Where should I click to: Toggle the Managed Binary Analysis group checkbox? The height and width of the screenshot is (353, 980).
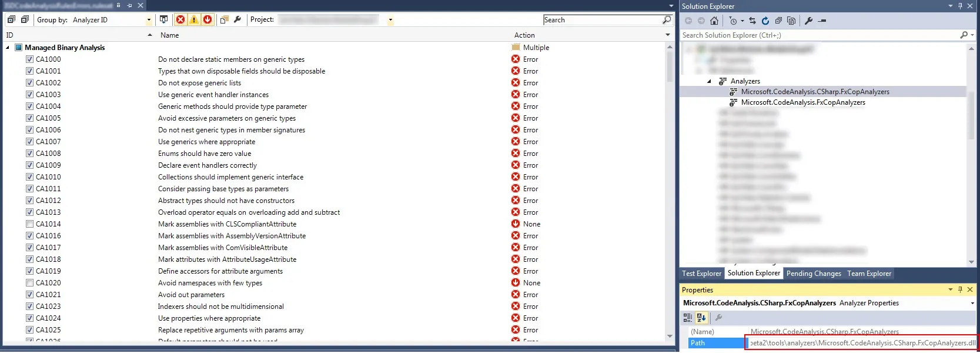[18, 47]
